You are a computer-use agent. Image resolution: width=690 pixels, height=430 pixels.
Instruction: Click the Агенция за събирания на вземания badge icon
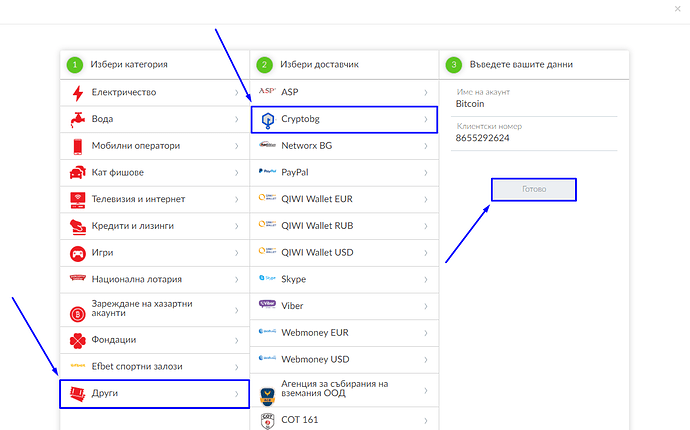(x=268, y=396)
